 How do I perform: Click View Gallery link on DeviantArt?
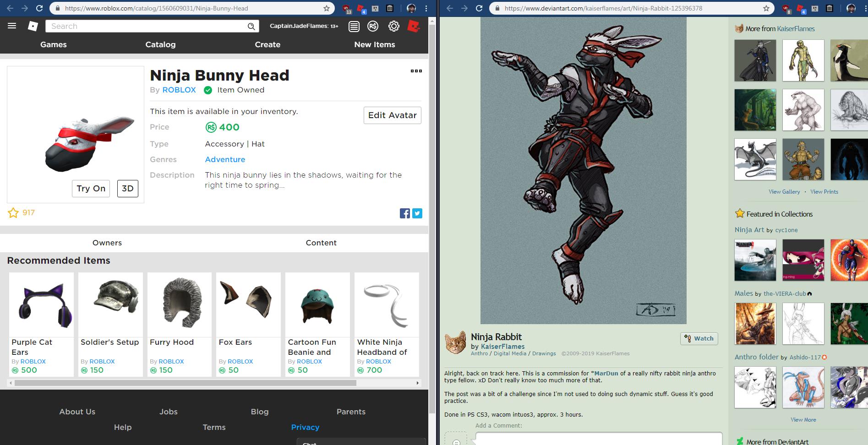pyautogui.click(x=784, y=192)
